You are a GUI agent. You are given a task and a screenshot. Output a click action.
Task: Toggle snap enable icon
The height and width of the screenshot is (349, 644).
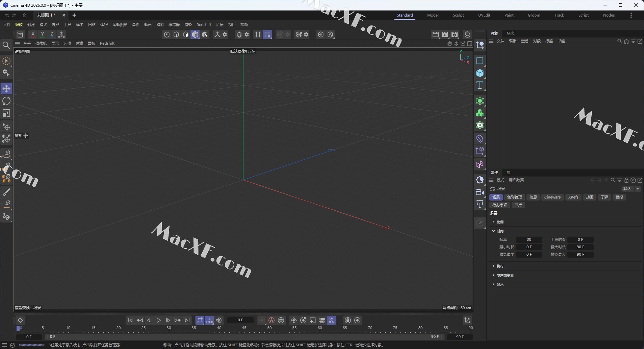tap(239, 34)
